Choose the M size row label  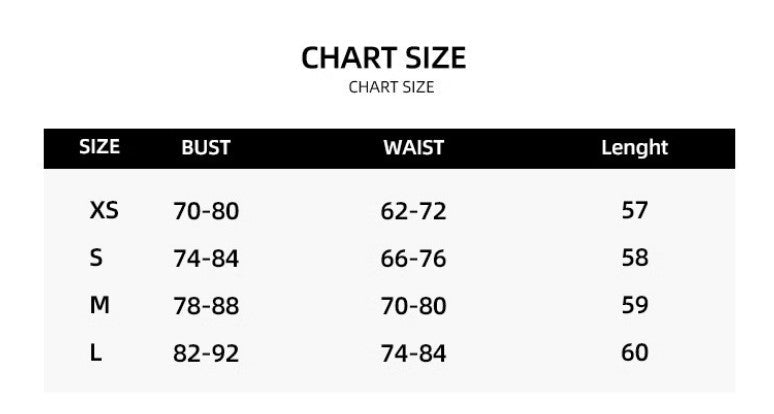[x=99, y=306]
